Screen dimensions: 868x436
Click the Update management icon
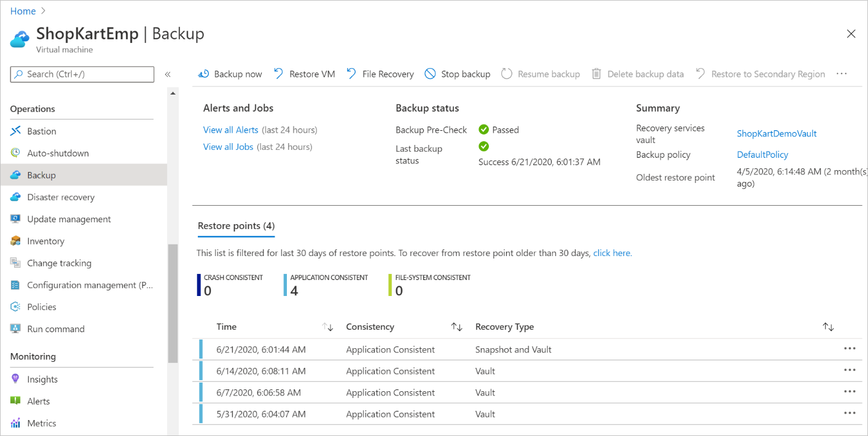(15, 219)
